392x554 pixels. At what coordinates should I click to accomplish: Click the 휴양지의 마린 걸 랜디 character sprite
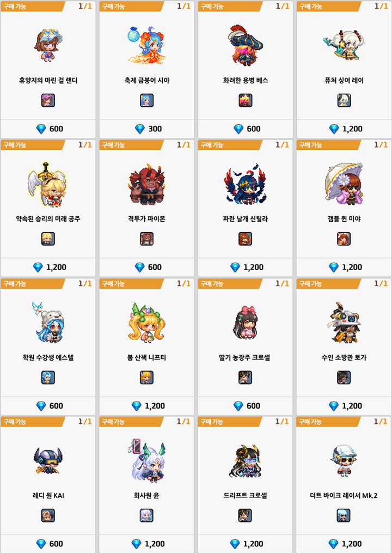click(48, 46)
